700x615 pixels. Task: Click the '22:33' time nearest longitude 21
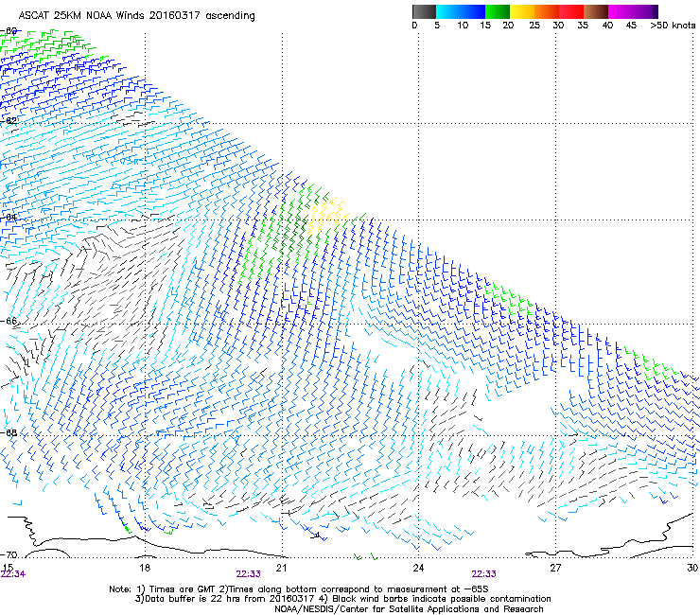[x=248, y=574]
